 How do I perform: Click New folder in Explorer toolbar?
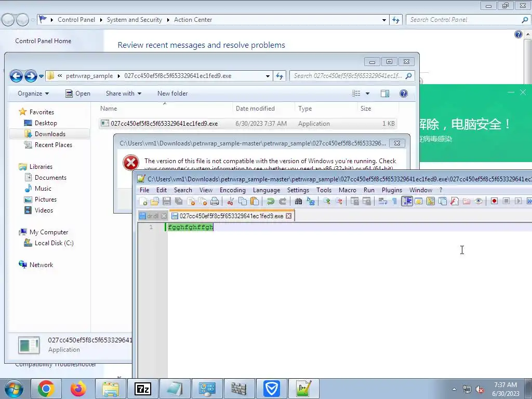172,94
